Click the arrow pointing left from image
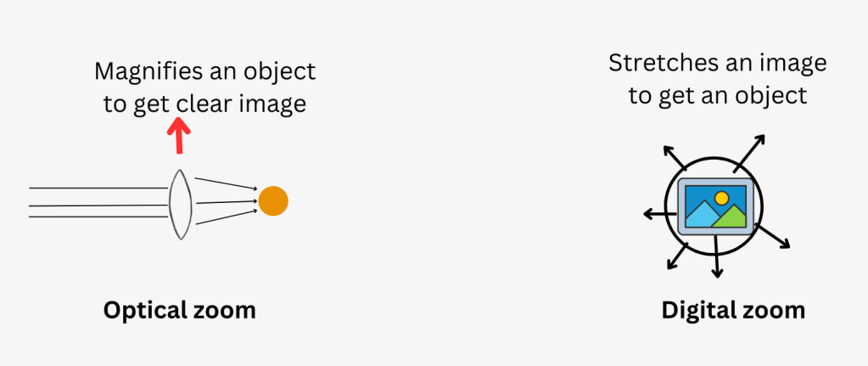This screenshot has width=868, height=366. tap(656, 213)
